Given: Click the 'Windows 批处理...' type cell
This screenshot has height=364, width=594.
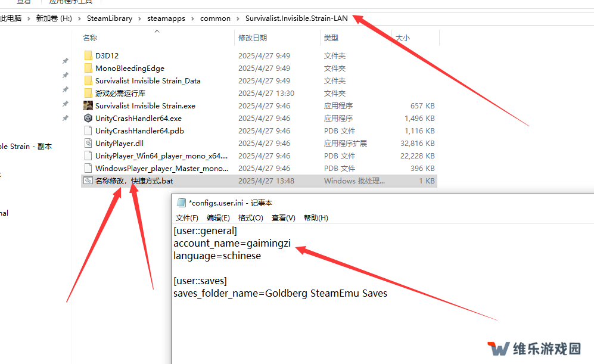Looking at the screenshot, I should coord(354,181).
